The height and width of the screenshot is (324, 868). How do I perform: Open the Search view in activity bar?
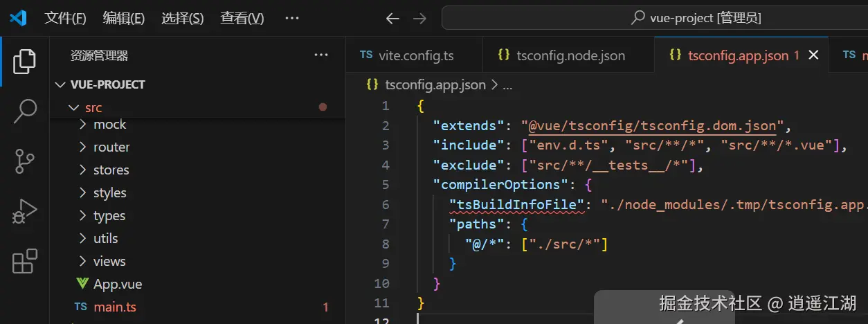[25, 111]
